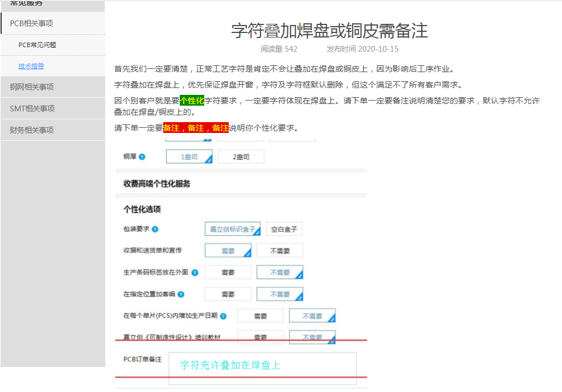
Task: Click help icon beside 生产条码标签放在外面
Action: coord(195,273)
